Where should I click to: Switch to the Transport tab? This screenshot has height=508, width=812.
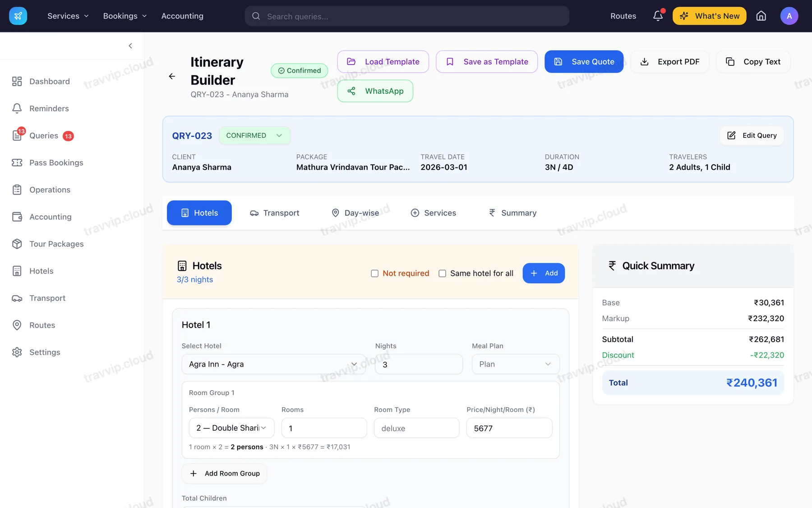point(275,213)
